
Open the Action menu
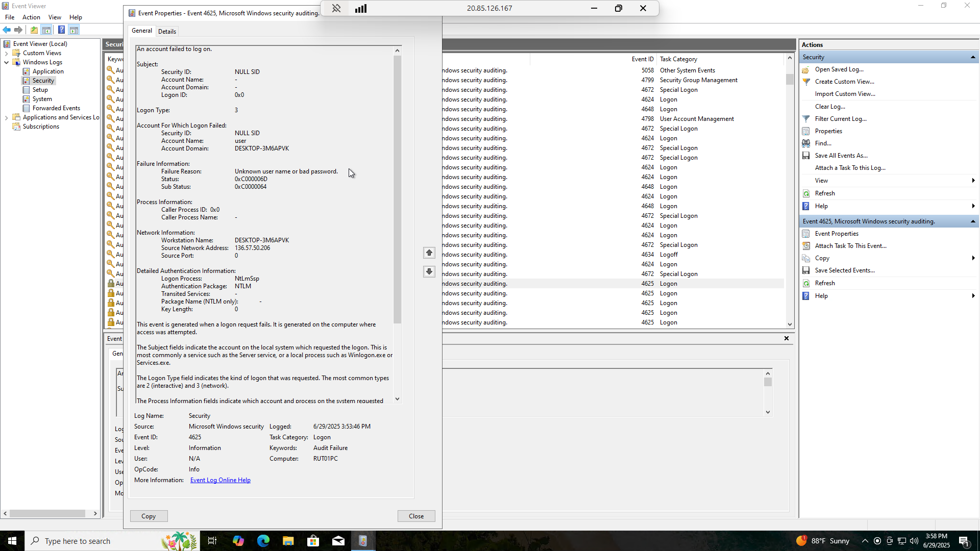tap(31, 17)
